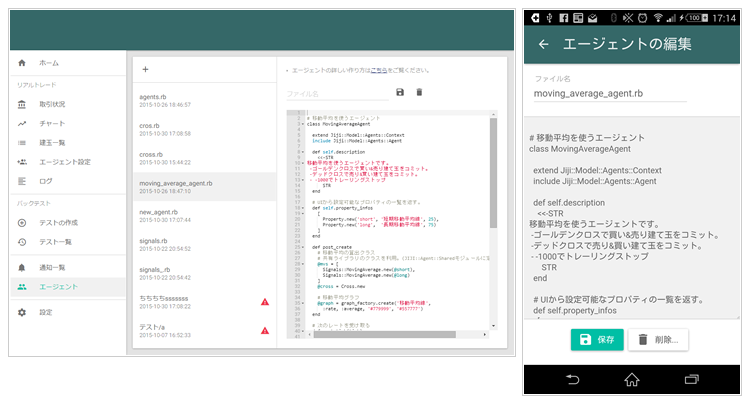
Task: Tap the Android recent apps button
Action: pos(692,380)
